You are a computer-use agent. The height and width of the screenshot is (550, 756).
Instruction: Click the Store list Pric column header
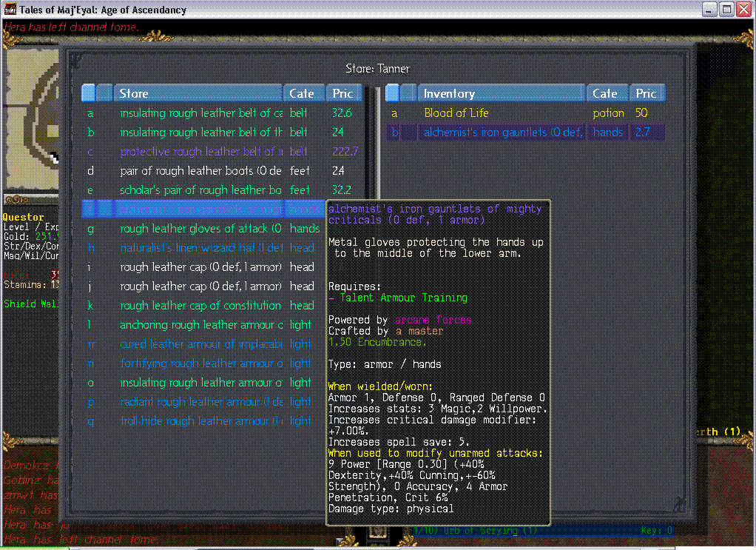(x=345, y=93)
